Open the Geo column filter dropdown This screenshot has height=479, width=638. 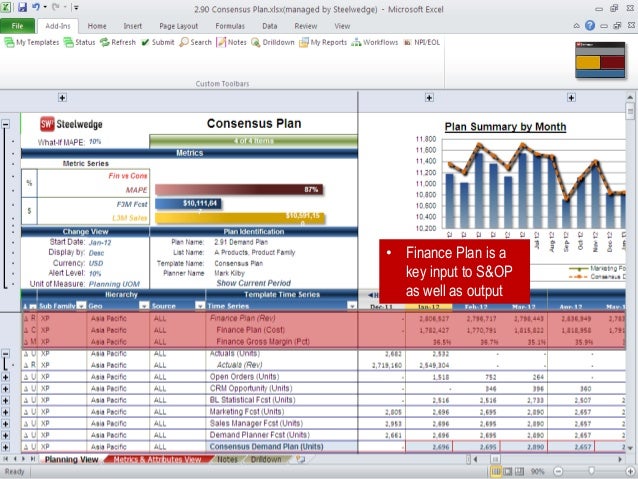(x=144, y=306)
